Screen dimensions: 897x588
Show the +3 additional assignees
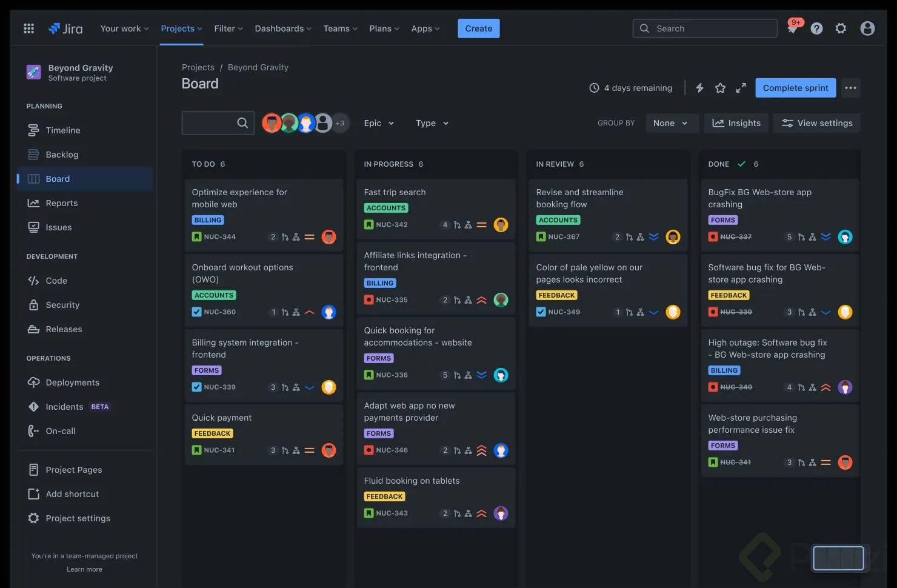point(340,123)
